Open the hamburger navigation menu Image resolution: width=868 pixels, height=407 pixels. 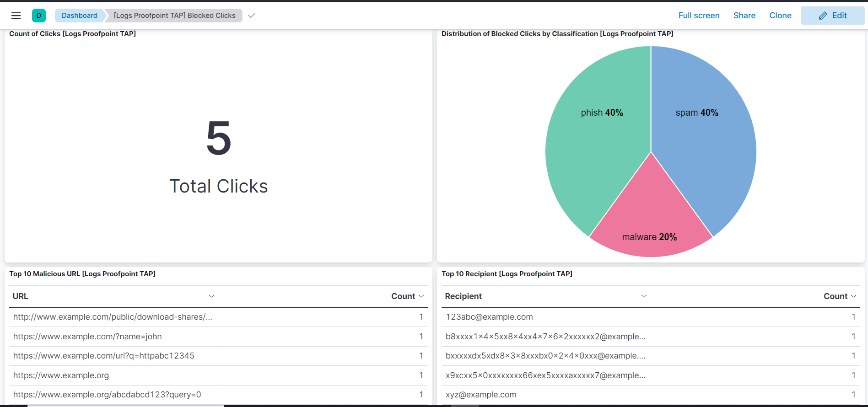pos(16,16)
